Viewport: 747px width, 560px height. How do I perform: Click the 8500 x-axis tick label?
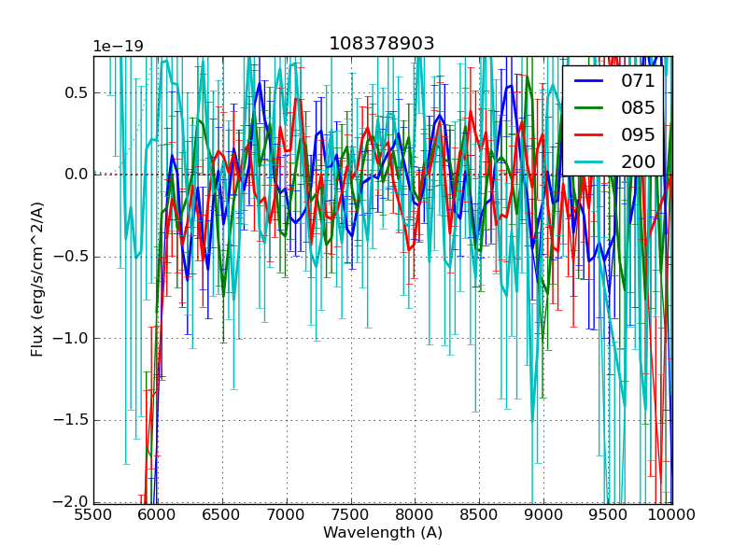(479, 514)
